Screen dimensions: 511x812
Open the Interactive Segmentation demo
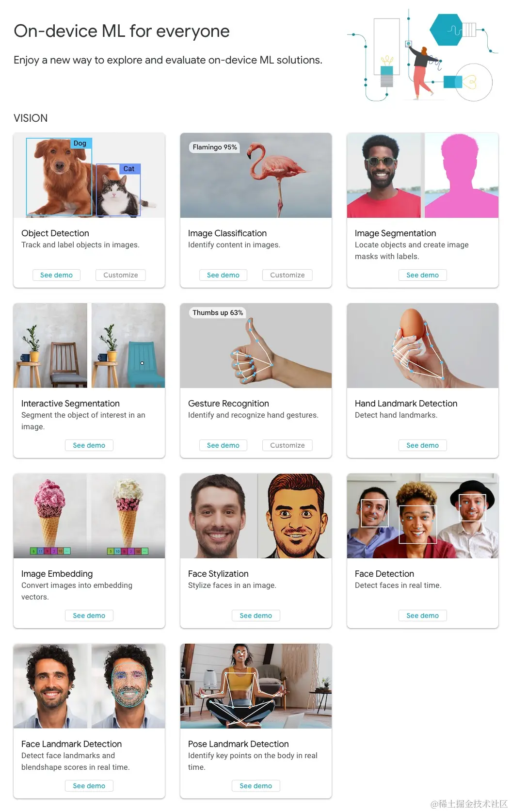89,445
